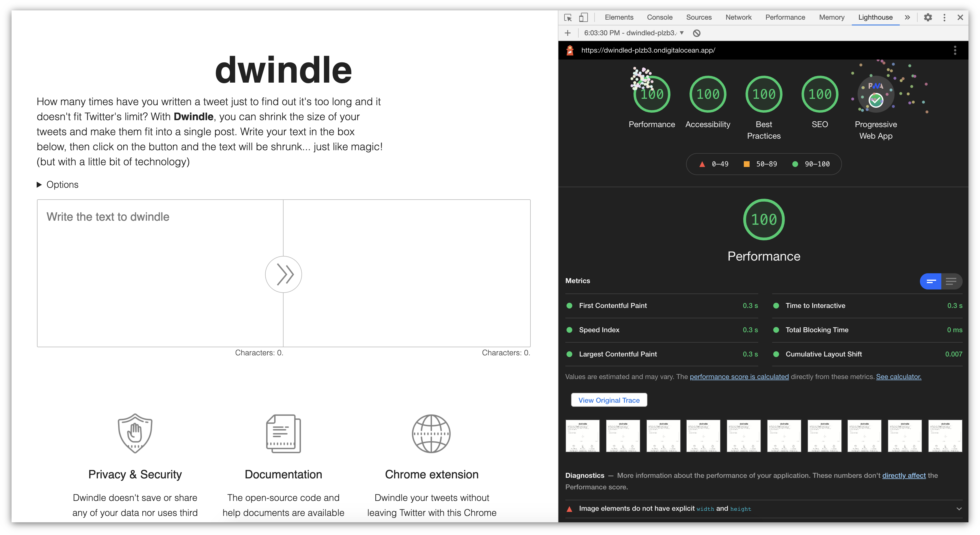Click the clear all reports icon

point(696,33)
